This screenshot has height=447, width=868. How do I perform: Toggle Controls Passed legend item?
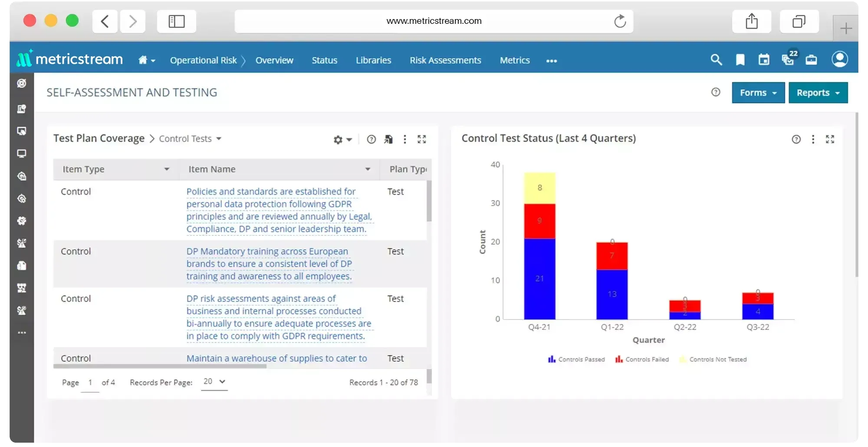pos(576,359)
